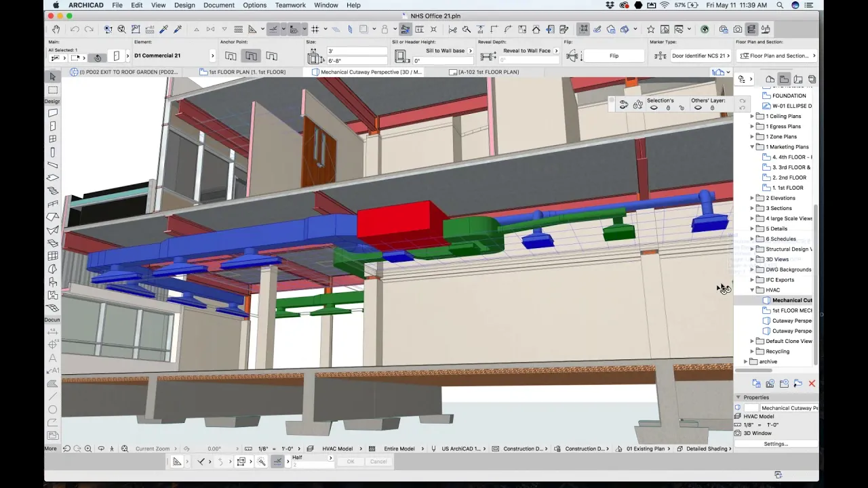The height and width of the screenshot is (488, 868).
Task: Click the Undo arrow icon
Action: click(75, 29)
